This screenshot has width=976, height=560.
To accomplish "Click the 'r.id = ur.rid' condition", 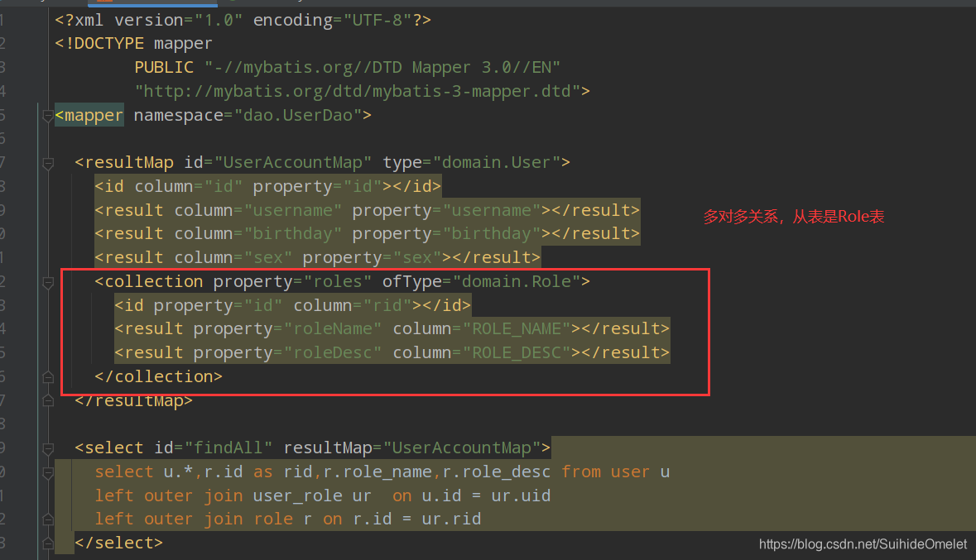I will 417,519.
